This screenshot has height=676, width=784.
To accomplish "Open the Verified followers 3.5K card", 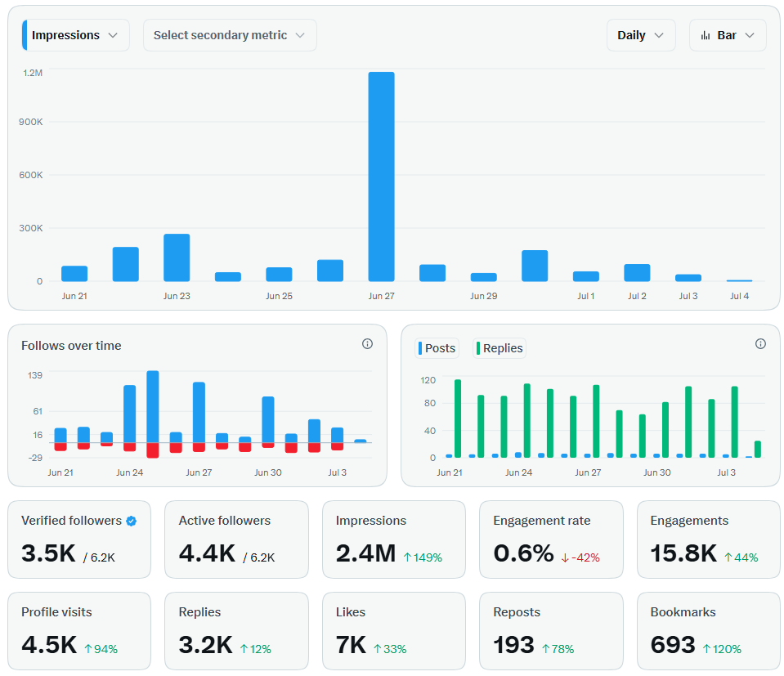I will [79, 539].
